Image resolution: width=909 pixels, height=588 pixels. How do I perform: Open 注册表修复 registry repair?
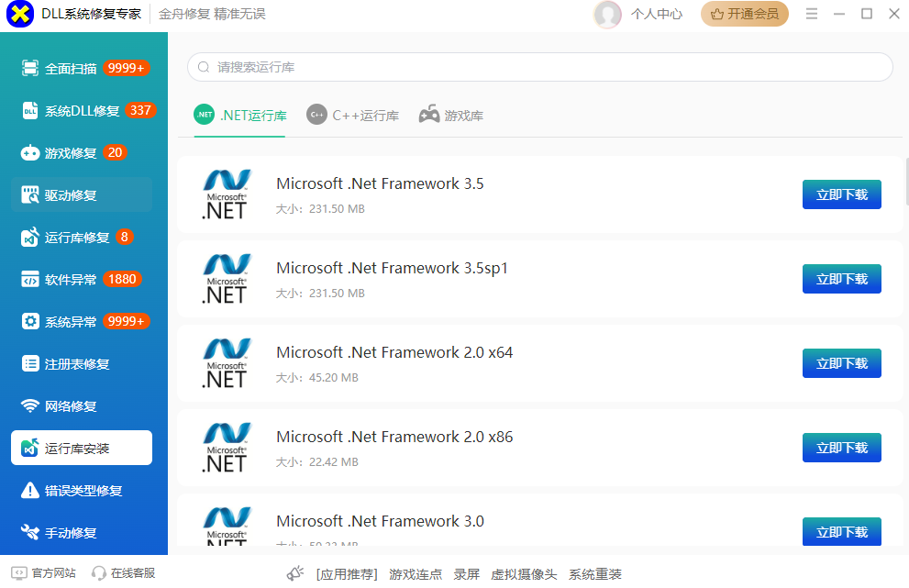click(77, 364)
